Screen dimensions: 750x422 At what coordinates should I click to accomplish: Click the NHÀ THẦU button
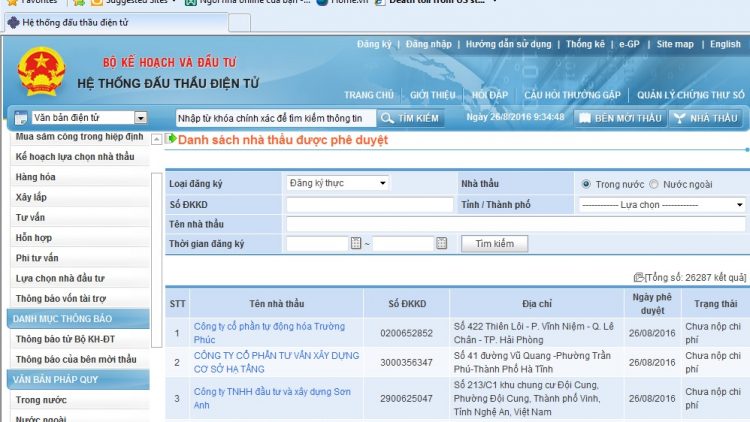click(x=706, y=118)
